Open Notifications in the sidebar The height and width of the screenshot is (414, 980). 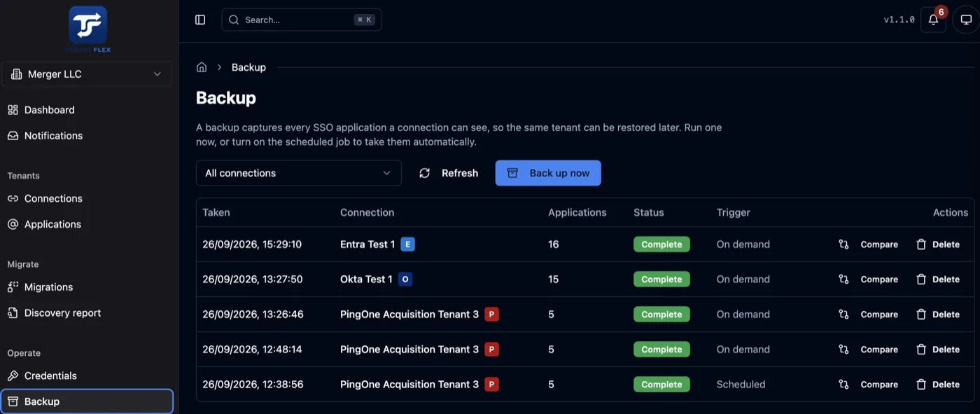(x=87, y=136)
